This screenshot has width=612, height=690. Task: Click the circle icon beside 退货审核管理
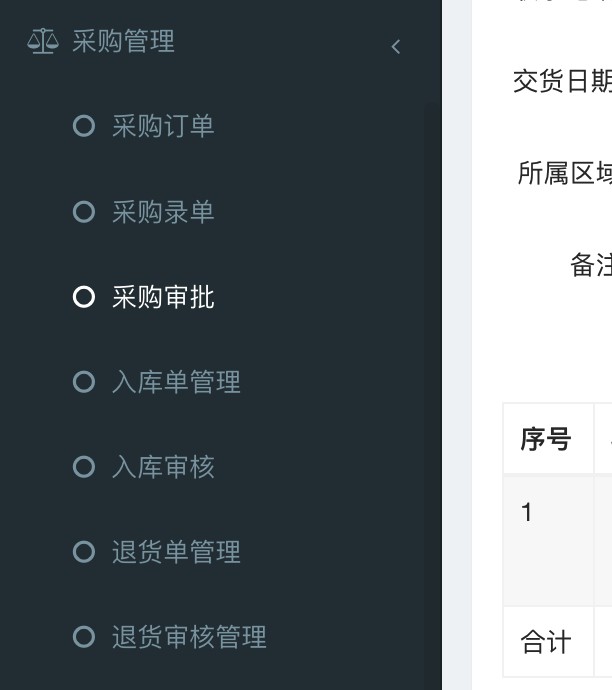[x=84, y=637]
